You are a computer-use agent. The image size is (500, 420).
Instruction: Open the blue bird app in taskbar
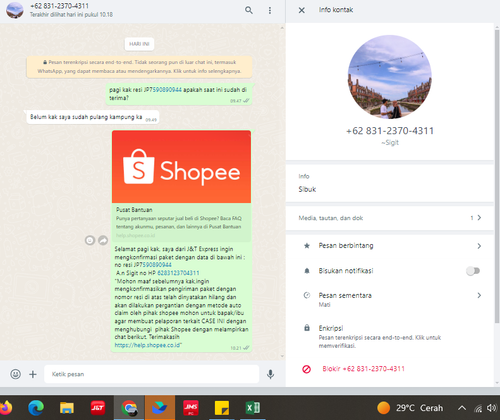click(160, 408)
